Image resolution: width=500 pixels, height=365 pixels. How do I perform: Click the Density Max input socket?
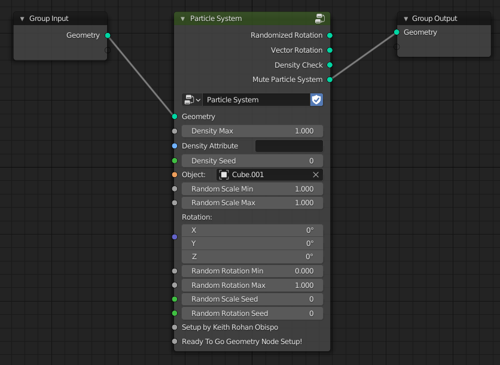(175, 131)
